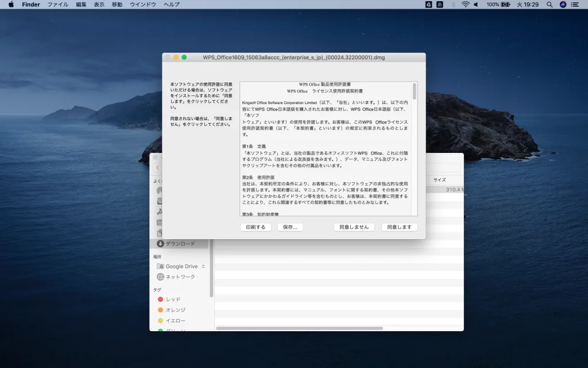This screenshot has height=368, width=588.
Task: Click the Bluetooth status icon
Action: tap(453, 5)
